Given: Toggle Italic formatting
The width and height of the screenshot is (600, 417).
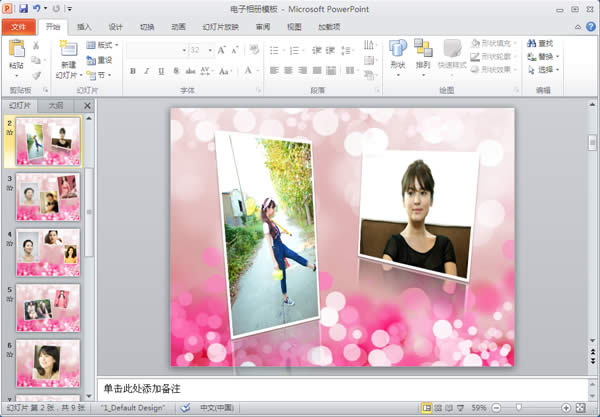Looking at the screenshot, I should (x=146, y=71).
